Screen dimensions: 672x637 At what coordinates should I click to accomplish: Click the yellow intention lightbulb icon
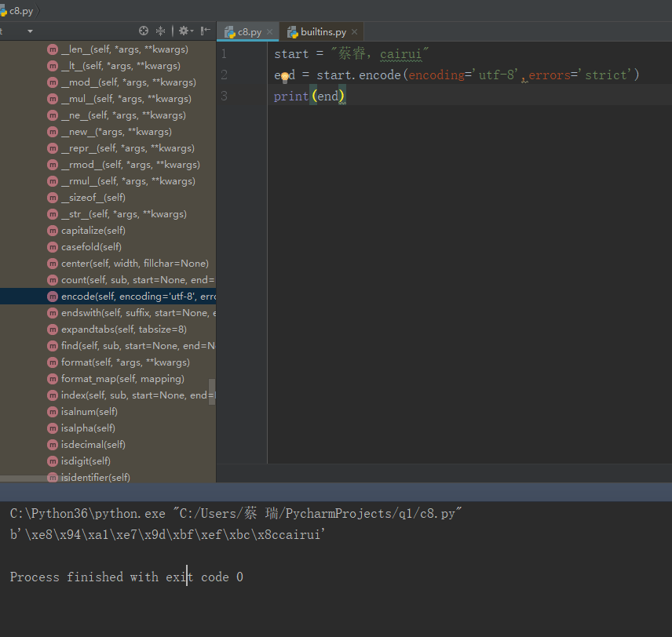(285, 78)
